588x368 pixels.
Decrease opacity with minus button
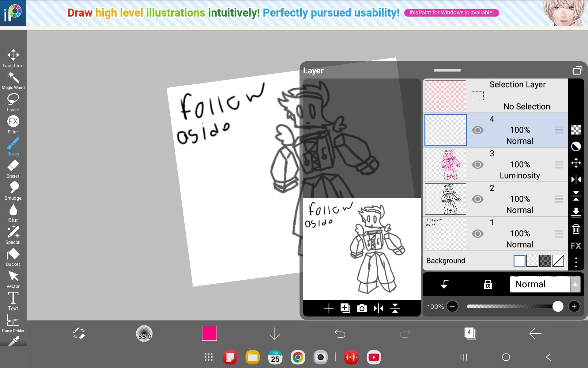452,306
